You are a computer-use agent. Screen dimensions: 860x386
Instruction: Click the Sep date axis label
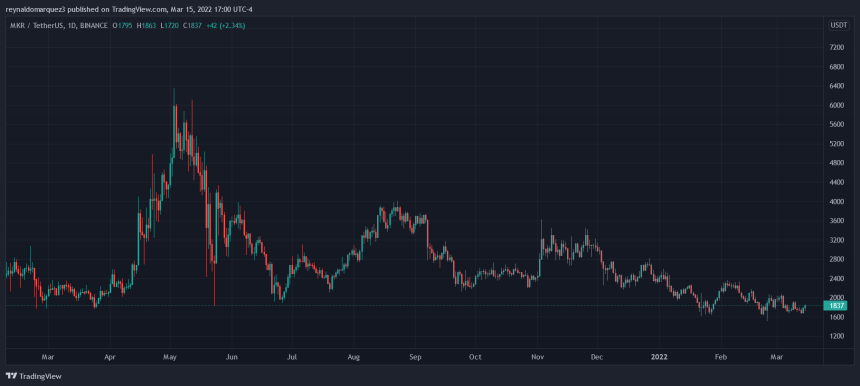coord(415,357)
